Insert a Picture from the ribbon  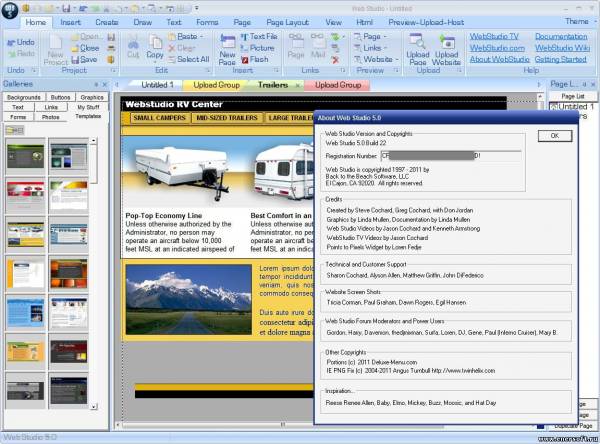coord(257,48)
